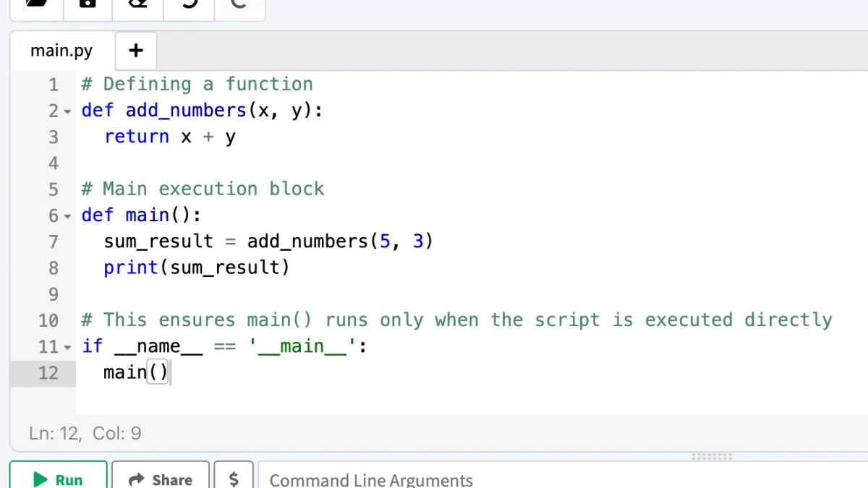Run the Python script

(58, 479)
